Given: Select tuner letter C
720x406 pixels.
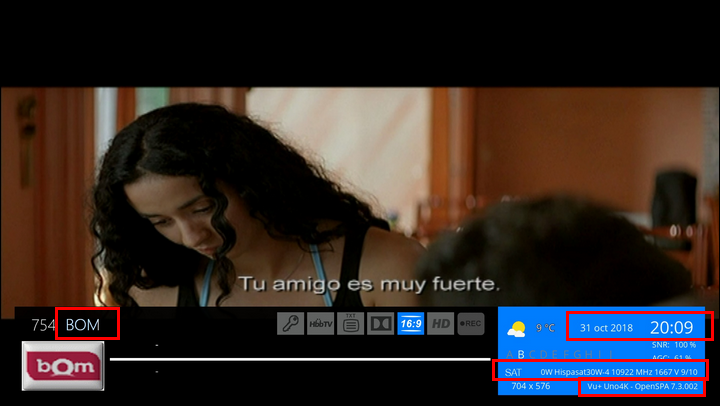Looking at the screenshot, I should click(x=532, y=355).
